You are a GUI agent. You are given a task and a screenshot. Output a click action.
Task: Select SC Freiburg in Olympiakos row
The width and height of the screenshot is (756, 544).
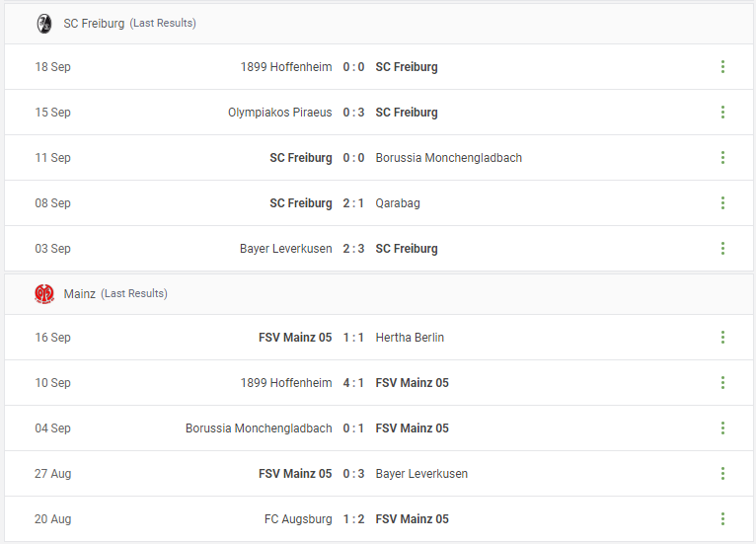coord(407,113)
